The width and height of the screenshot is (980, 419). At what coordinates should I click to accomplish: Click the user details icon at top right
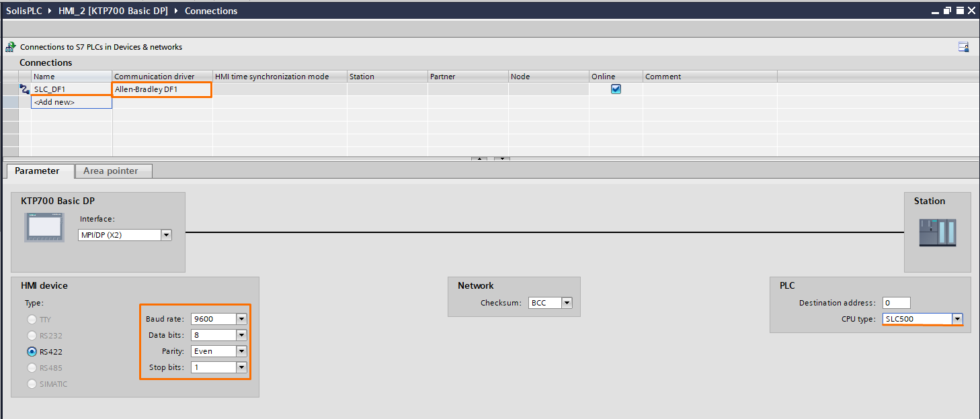(x=963, y=46)
